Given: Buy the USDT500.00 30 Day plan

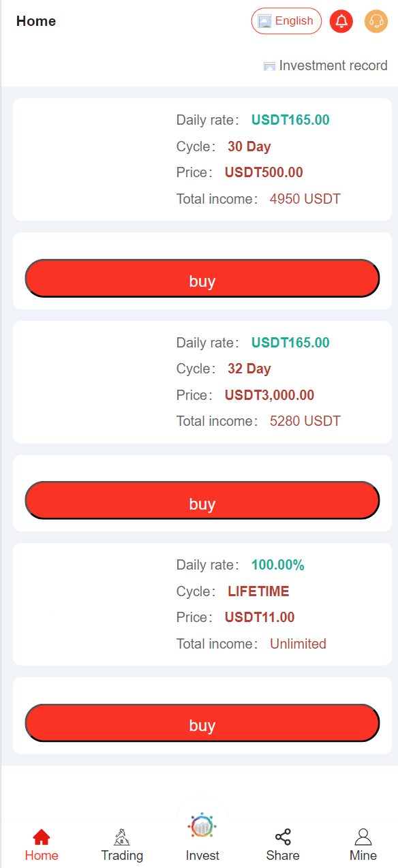Looking at the screenshot, I should (202, 278).
